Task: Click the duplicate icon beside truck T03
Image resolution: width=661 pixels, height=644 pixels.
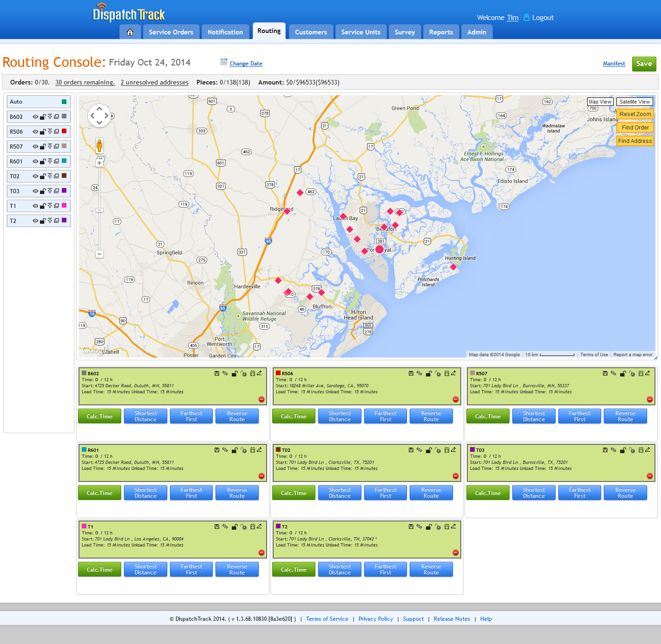Action: pos(57,191)
